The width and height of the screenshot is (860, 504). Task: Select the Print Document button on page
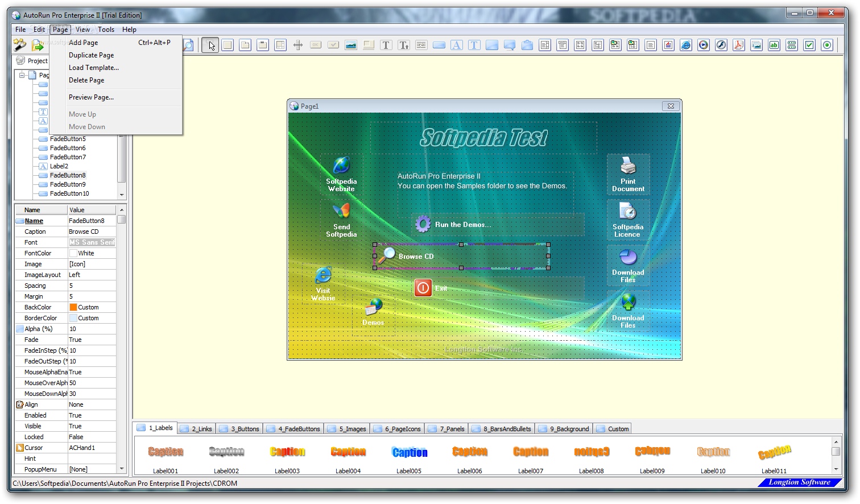(x=628, y=174)
